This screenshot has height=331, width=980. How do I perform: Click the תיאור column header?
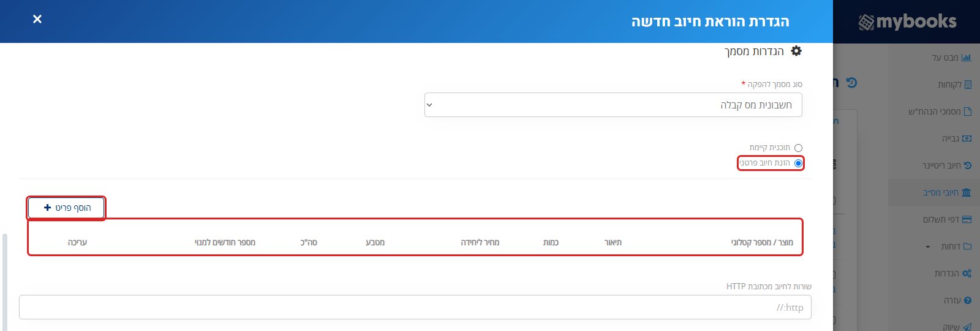click(613, 243)
